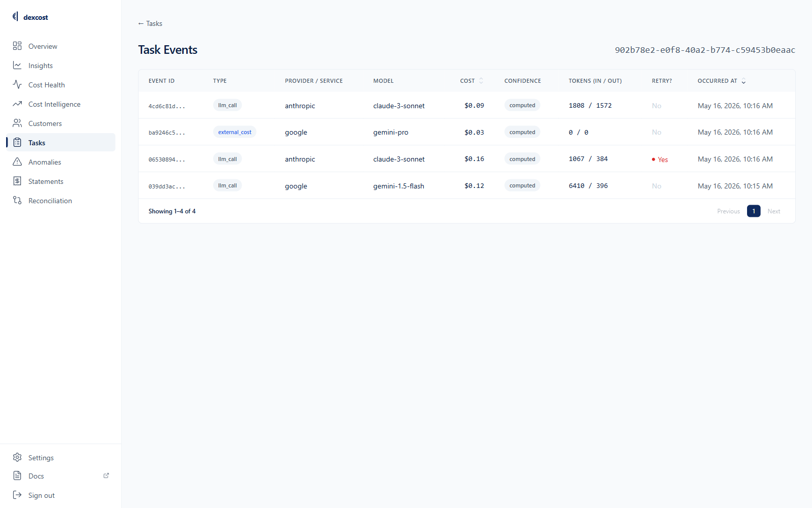Image resolution: width=812 pixels, height=508 pixels.
Task: Click the Retry? column header
Action: [662, 81]
